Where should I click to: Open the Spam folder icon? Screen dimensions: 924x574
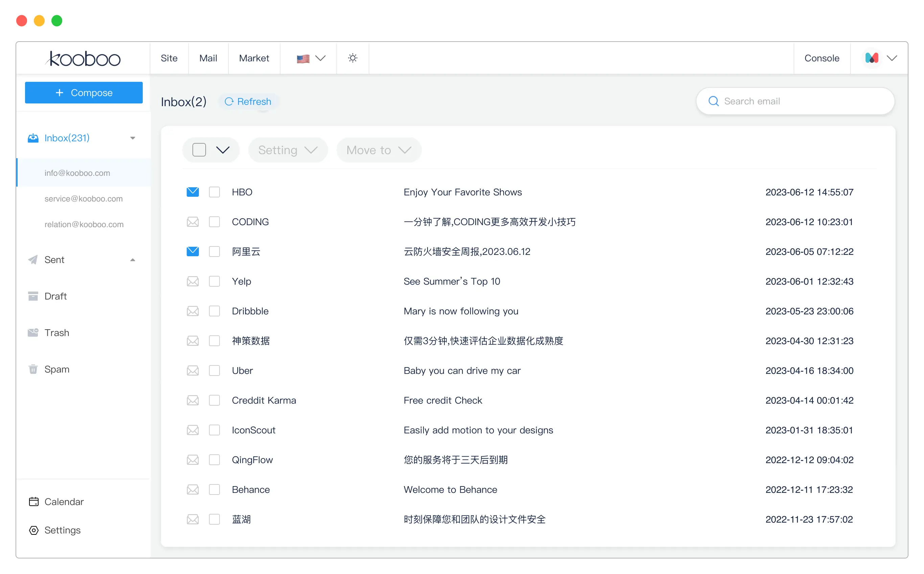[33, 369]
